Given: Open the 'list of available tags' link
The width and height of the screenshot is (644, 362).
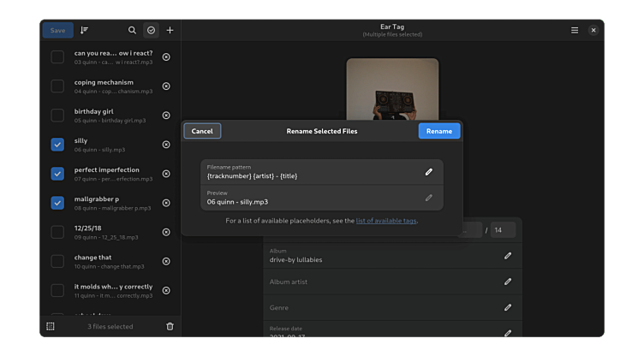Looking at the screenshot, I should 386,221.
